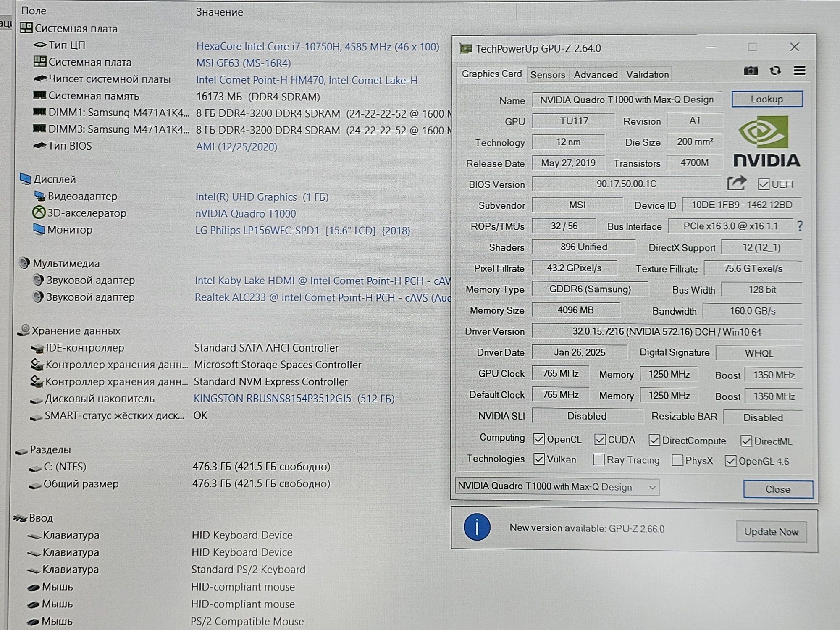Click the Bus Interface question mark
Viewport: 840px width, 630px height.
[800, 226]
